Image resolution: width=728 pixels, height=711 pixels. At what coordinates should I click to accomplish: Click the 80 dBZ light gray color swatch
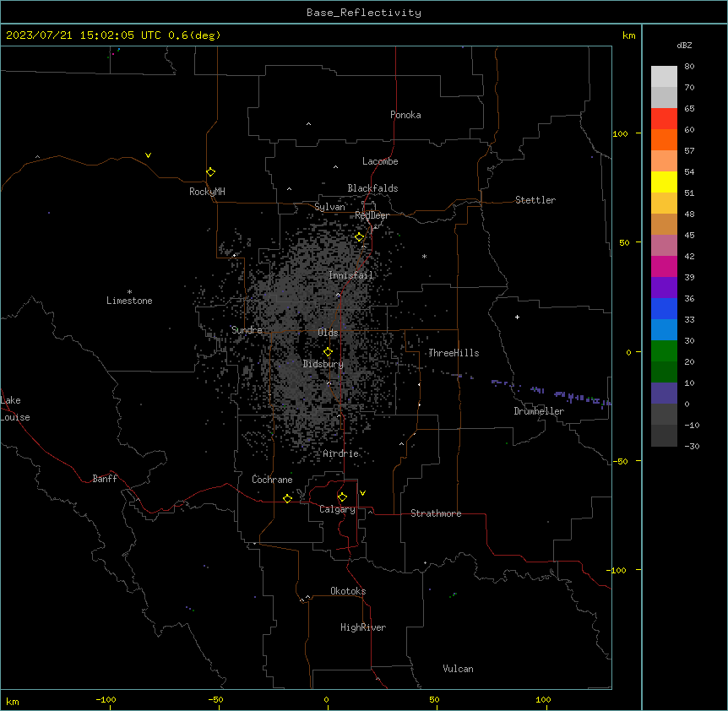[x=664, y=77]
